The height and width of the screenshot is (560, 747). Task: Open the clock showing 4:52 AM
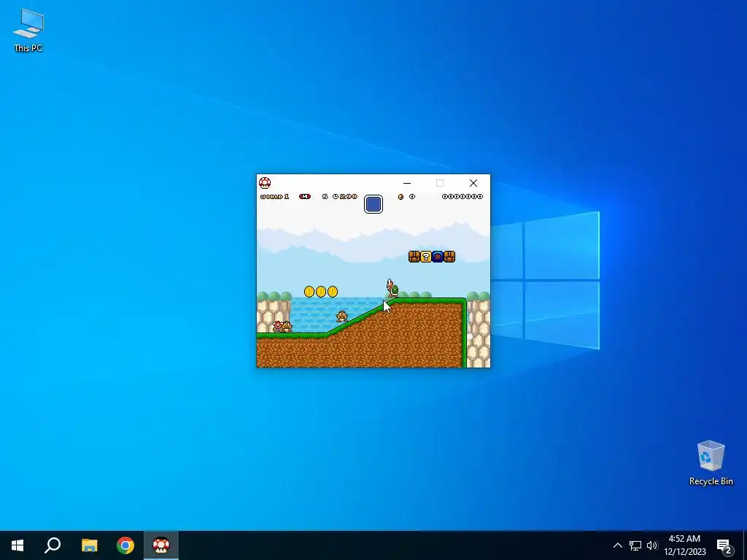click(684, 539)
